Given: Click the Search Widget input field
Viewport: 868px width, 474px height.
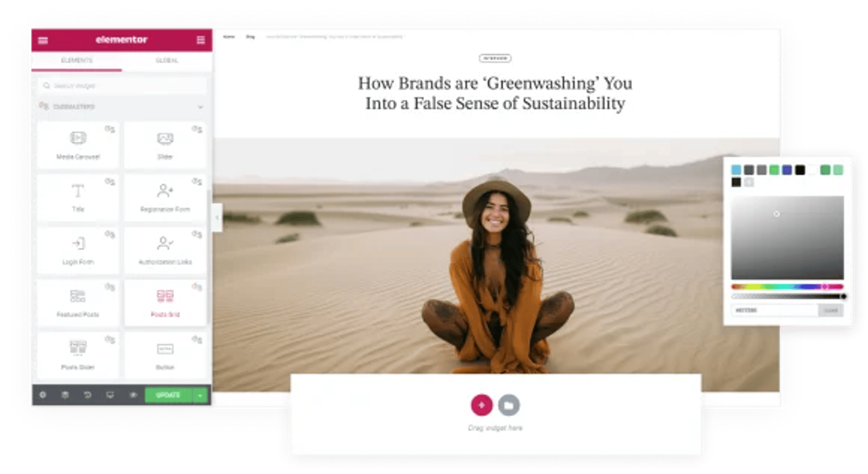Looking at the screenshot, I should 123,85.
